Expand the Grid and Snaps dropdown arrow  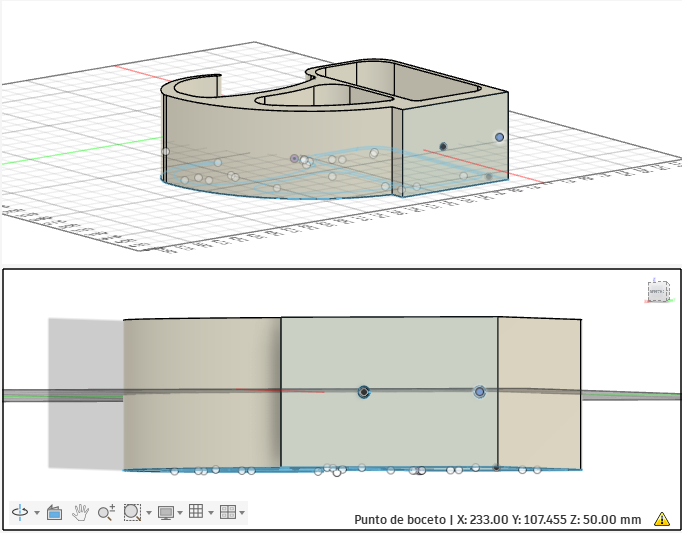[211, 513]
